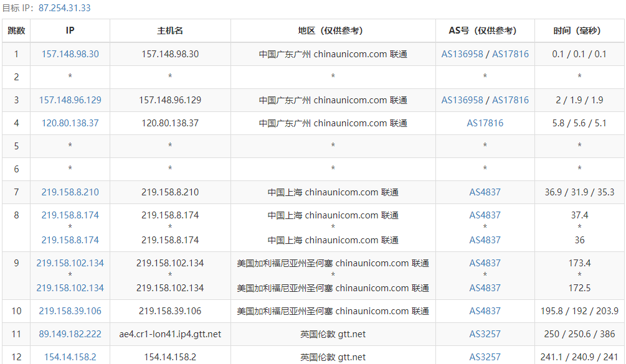The height and width of the screenshot is (364, 626).
Task: Open the 89.149.182.222 IP link
Action: point(70,334)
